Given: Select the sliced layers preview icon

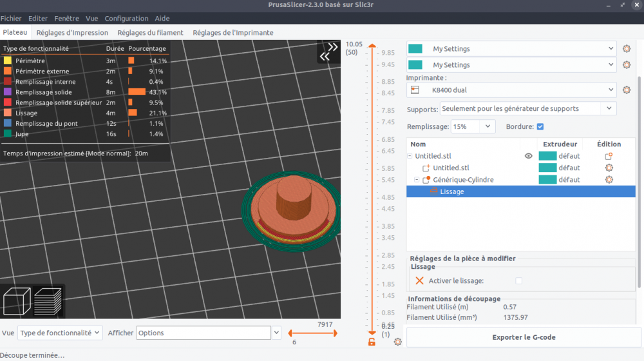Looking at the screenshot, I should (x=48, y=302).
